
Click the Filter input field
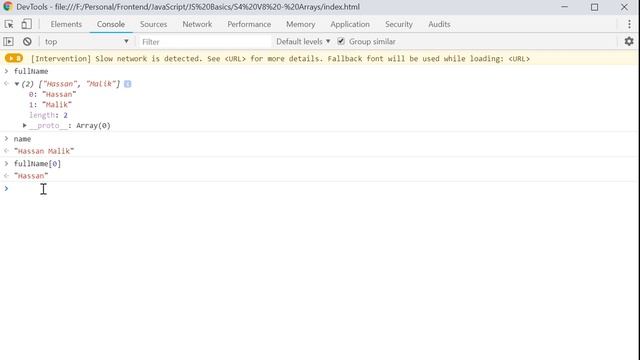pos(205,42)
